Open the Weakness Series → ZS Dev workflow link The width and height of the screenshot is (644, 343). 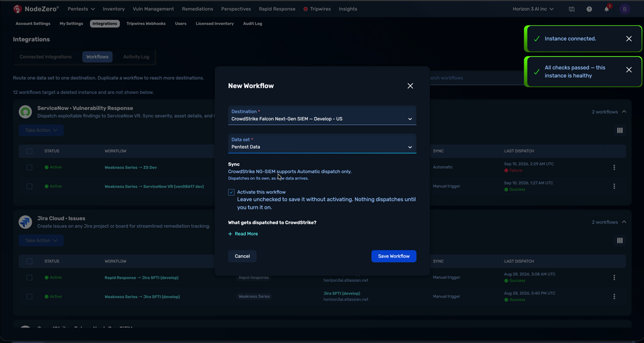tap(131, 167)
